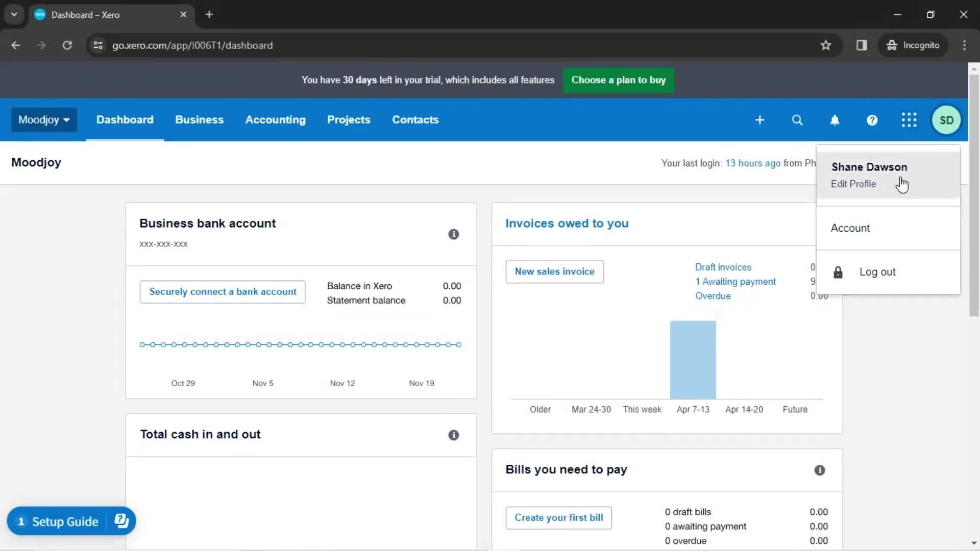Viewport: 980px width, 551px height.
Task: Click the address bar URL
Action: (x=192, y=45)
